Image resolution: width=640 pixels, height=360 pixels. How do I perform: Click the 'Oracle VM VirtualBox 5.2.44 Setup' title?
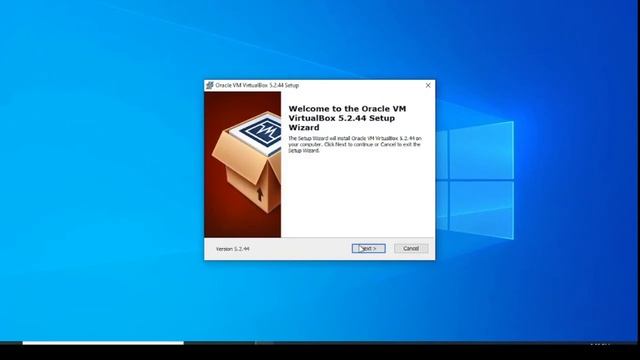coord(257,85)
